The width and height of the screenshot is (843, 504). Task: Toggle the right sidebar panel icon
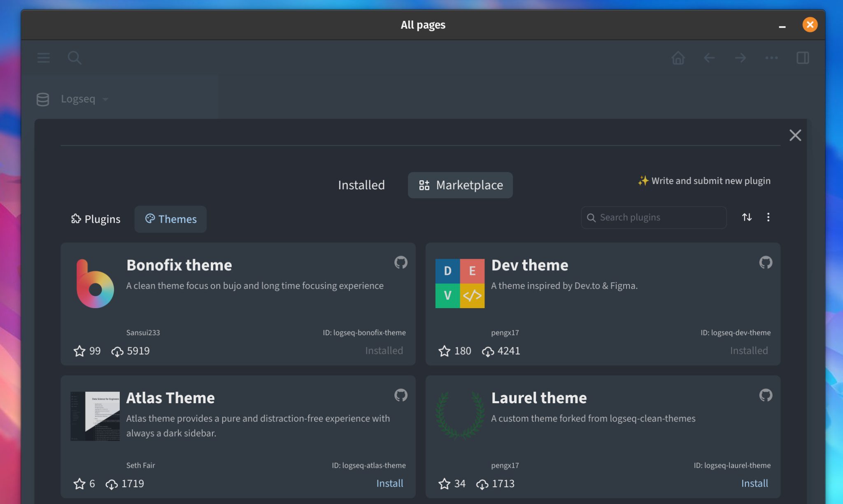pos(803,58)
